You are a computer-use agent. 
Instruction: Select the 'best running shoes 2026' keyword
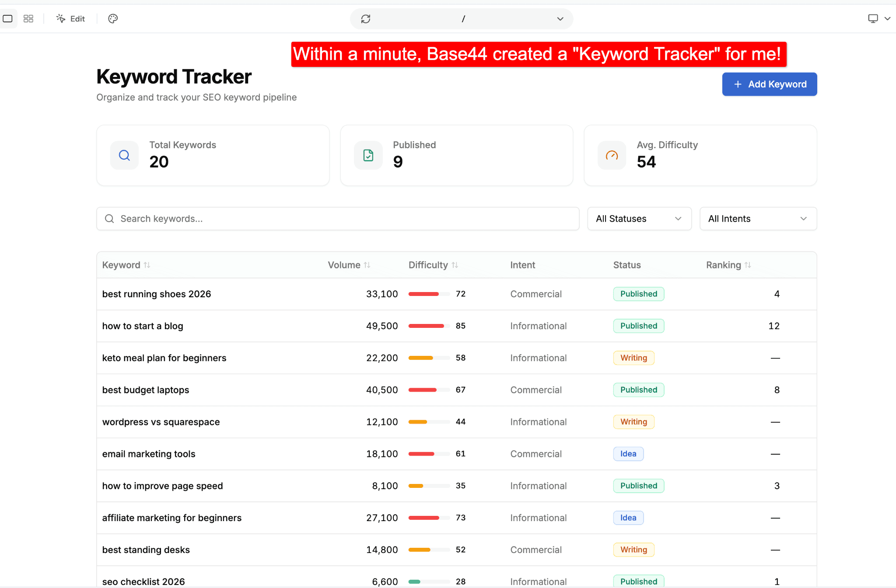click(x=157, y=294)
